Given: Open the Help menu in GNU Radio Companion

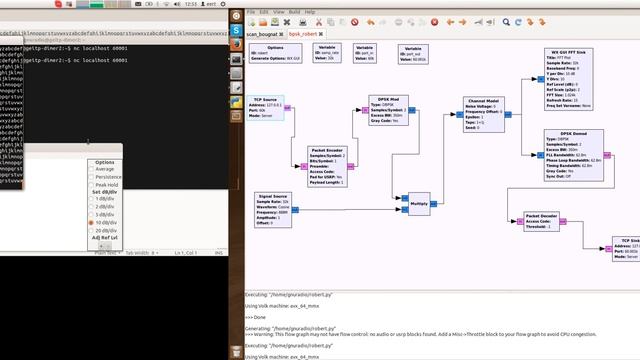Looking at the screenshot, I should pos(310,12).
